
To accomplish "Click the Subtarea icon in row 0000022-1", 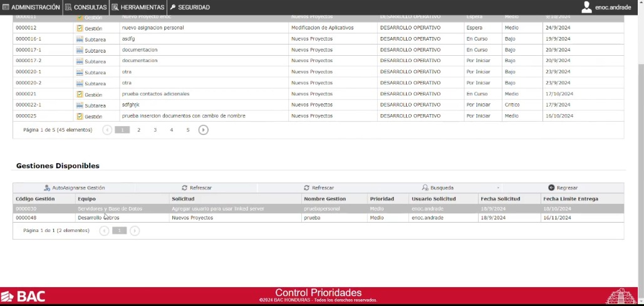I will (x=80, y=105).
